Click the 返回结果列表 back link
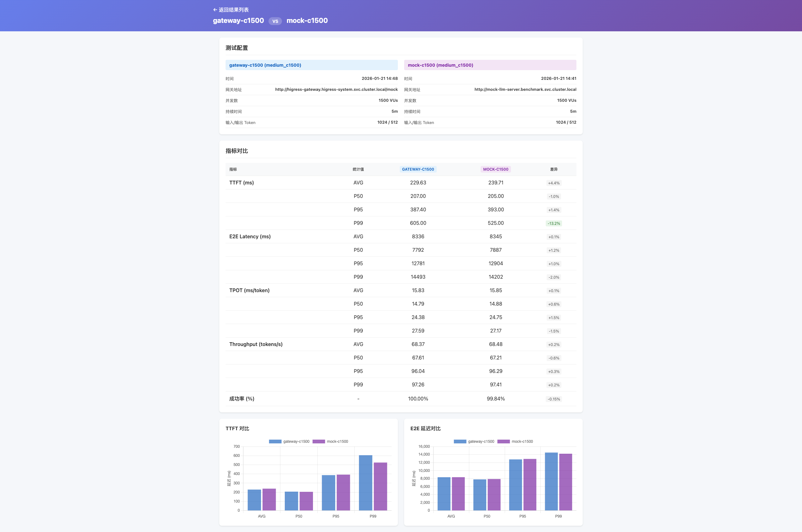Screen dimensions: 802x532 (231, 10)
